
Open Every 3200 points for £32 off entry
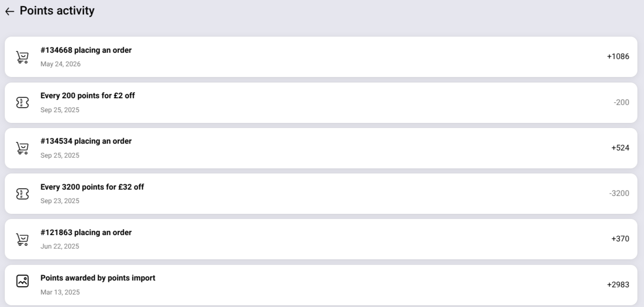click(x=321, y=194)
